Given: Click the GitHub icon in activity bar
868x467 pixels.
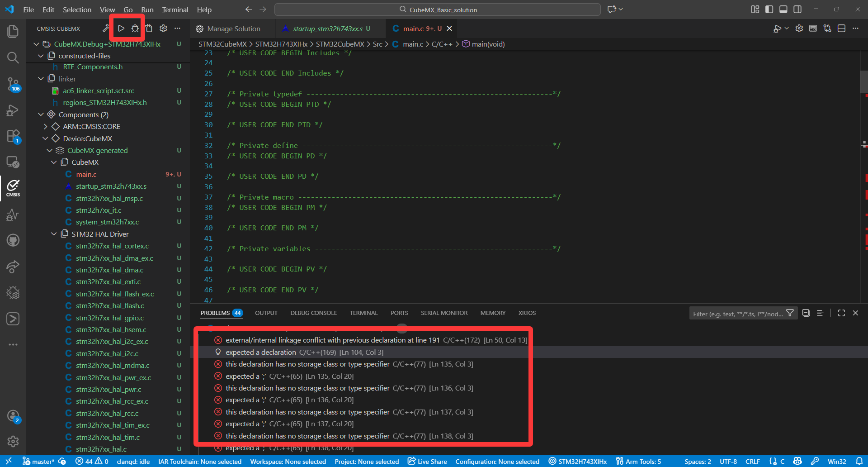Looking at the screenshot, I should (13, 240).
